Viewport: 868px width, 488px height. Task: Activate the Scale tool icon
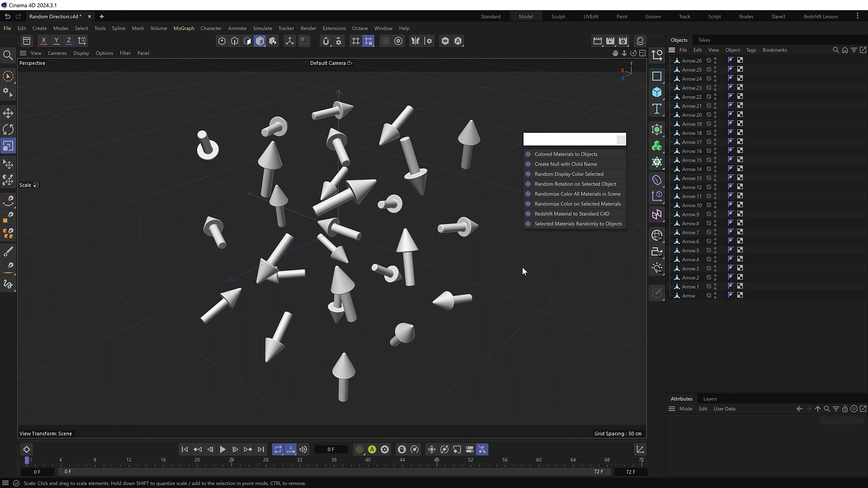(8, 146)
